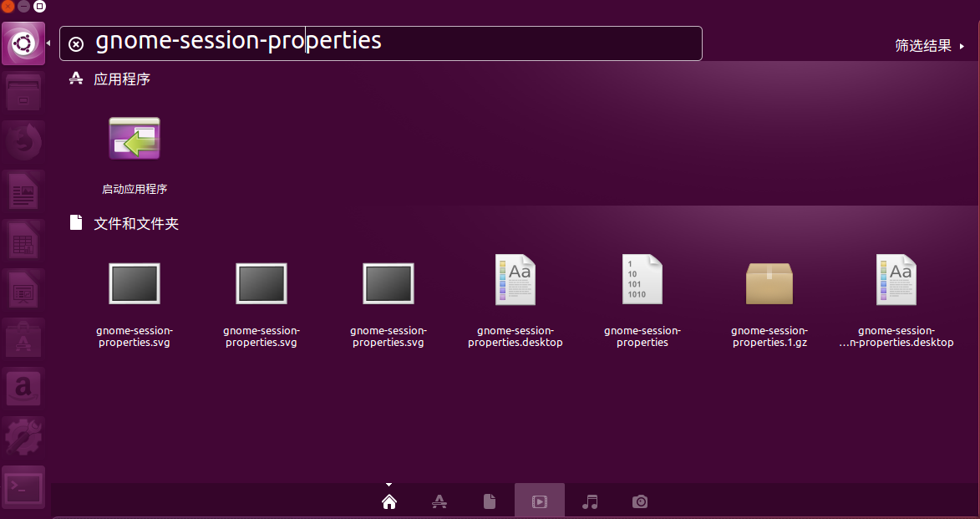Switch to the Applications lens
This screenshot has height=519, width=980.
point(439,501)
